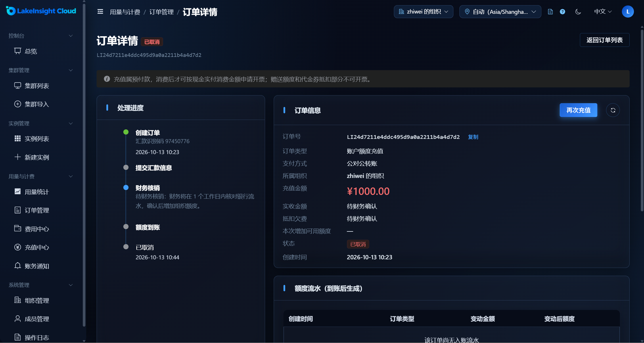Click the location pin icon in region selector
Screen dimensions: 644x343
click(467, 12)
